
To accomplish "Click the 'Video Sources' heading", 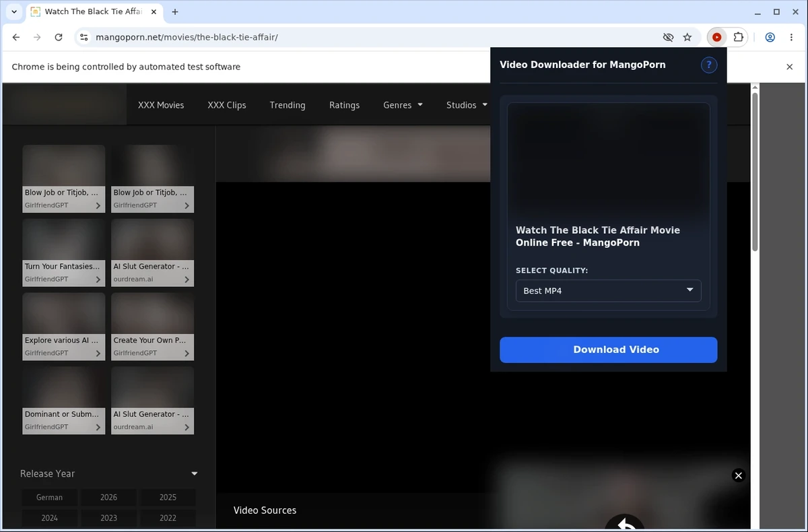I will 265,510.
